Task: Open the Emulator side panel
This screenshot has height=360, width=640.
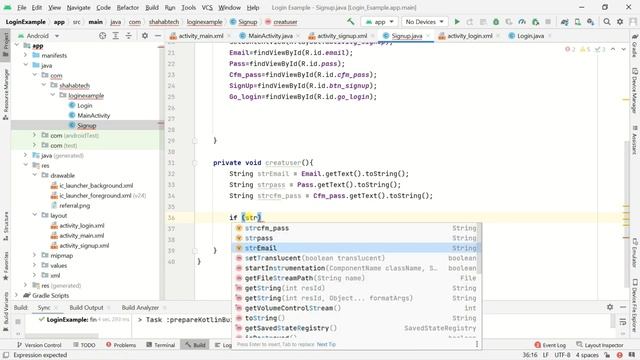Action: [635, 253]
